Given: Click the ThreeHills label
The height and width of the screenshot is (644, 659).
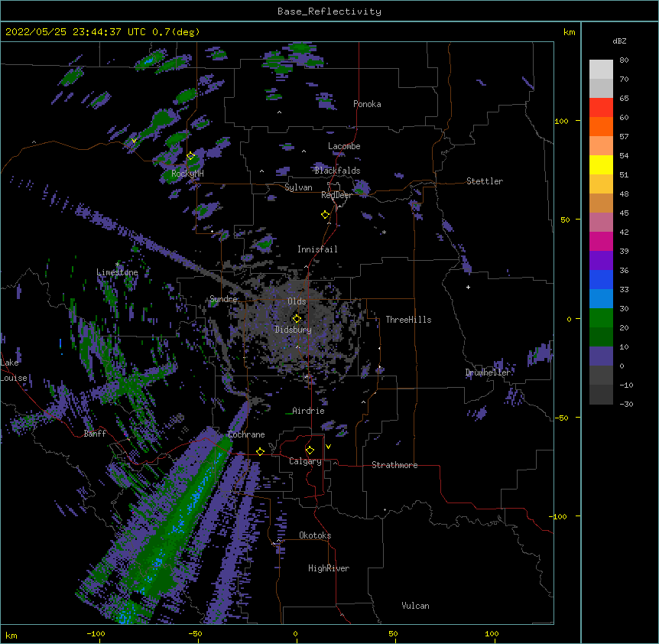Looking at the screenshot, I should [408, 320].
